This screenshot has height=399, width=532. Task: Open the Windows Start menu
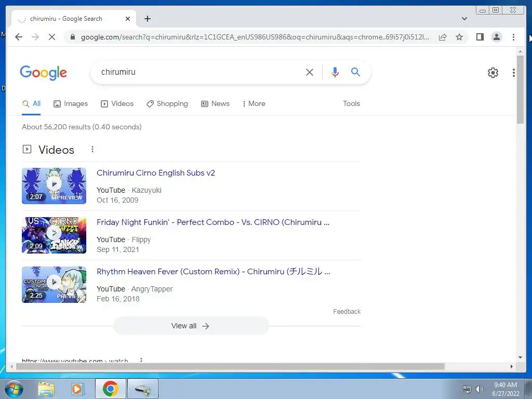[14, 389]
